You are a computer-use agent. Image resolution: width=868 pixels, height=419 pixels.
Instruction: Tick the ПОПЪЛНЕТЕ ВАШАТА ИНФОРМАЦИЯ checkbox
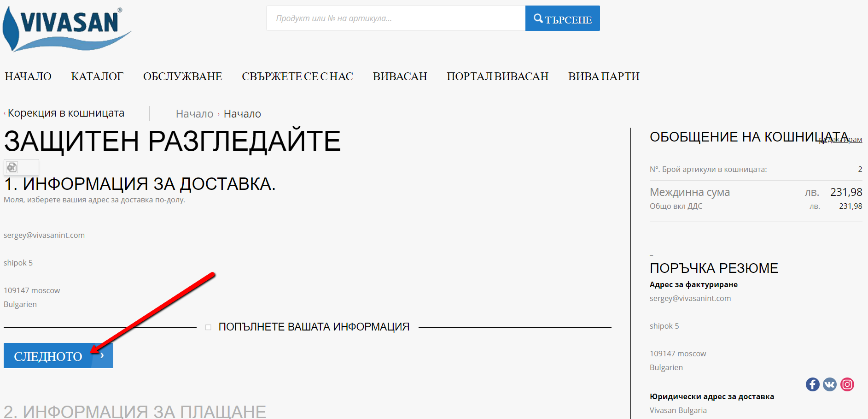pos(208,327)
